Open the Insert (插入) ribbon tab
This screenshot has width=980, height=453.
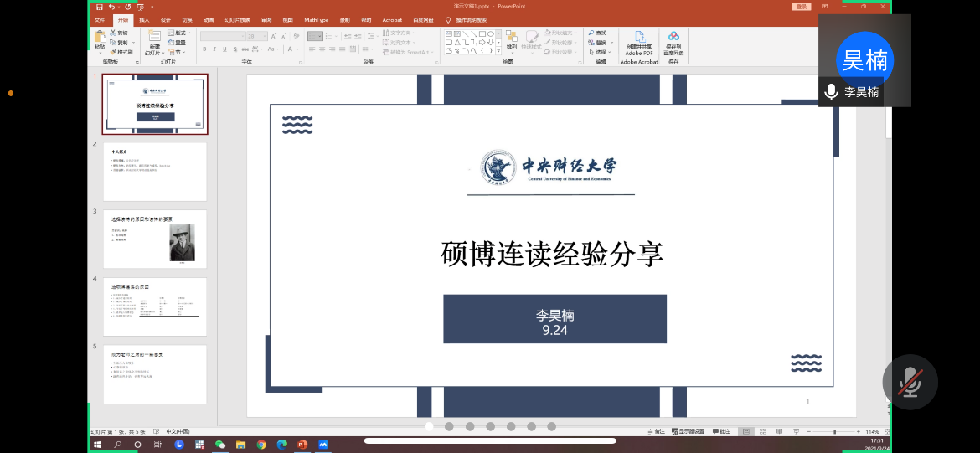tap(145, 19)
